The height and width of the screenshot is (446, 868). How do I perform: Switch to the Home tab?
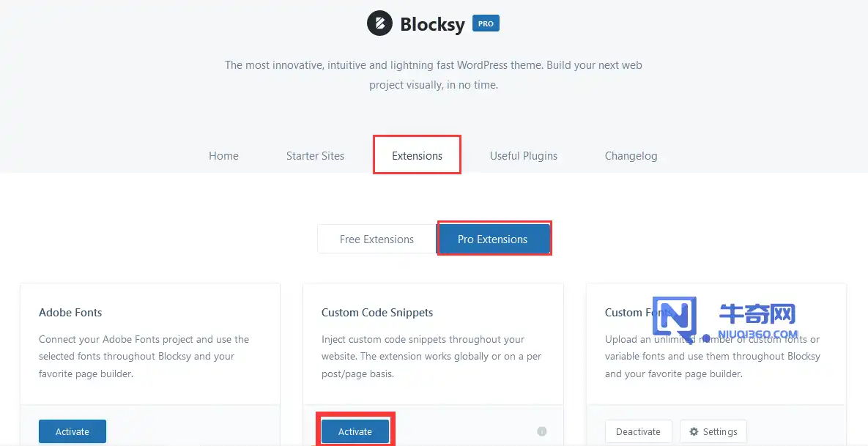tap(223, 155)
